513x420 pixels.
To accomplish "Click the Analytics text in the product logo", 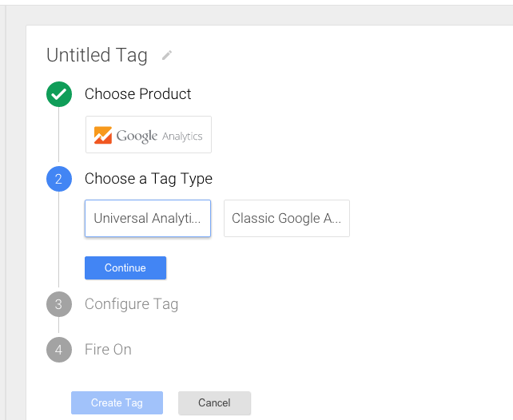I will (x=182, y=137).
